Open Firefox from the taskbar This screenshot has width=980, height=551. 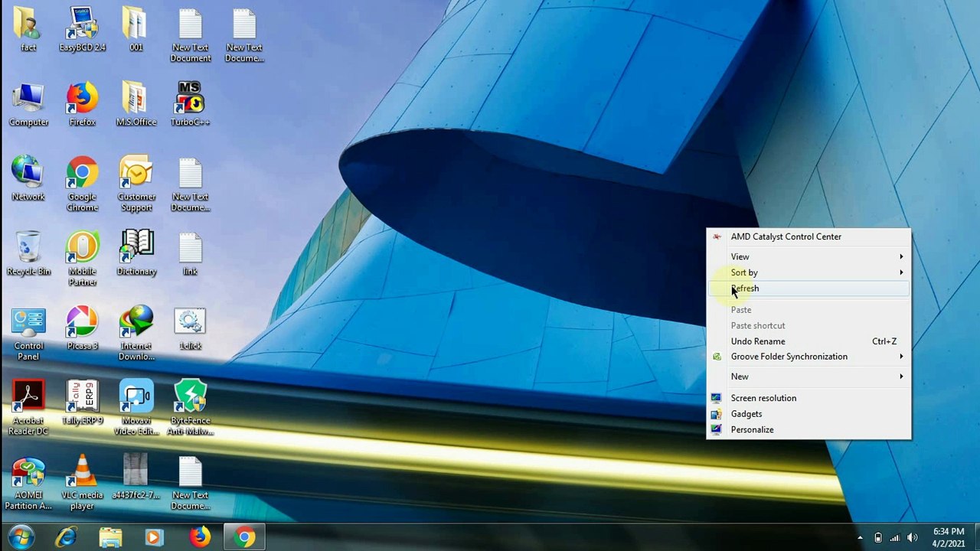(x=200, y=537)
